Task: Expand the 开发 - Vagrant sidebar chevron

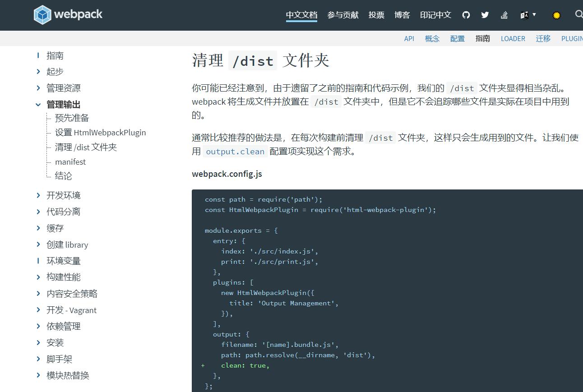Action: point(38,310)
